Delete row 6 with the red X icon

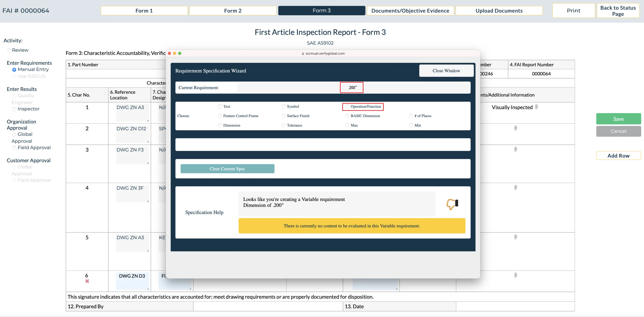click(x=87, y=281)
